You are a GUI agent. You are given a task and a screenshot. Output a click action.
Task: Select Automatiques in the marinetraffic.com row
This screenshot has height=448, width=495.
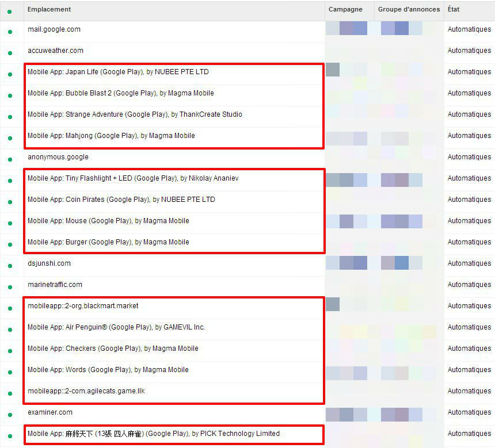point(470,285)
